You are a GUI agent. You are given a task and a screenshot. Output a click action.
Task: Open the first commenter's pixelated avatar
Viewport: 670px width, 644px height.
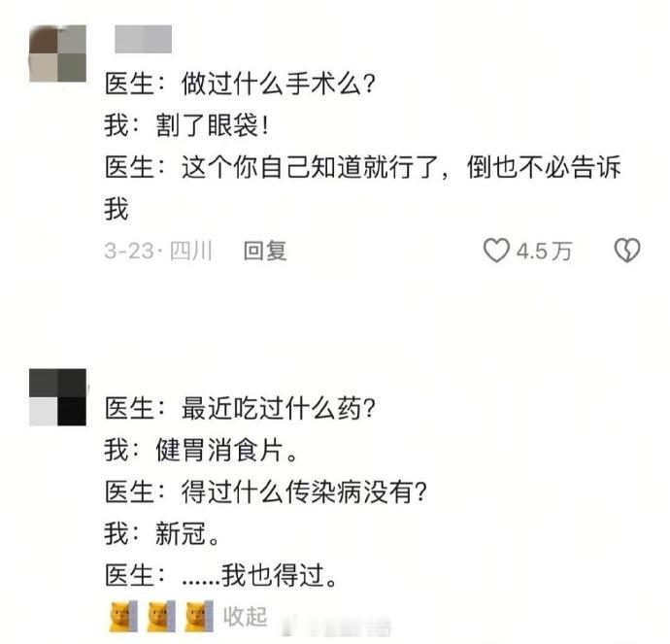[x=57, y=53]
